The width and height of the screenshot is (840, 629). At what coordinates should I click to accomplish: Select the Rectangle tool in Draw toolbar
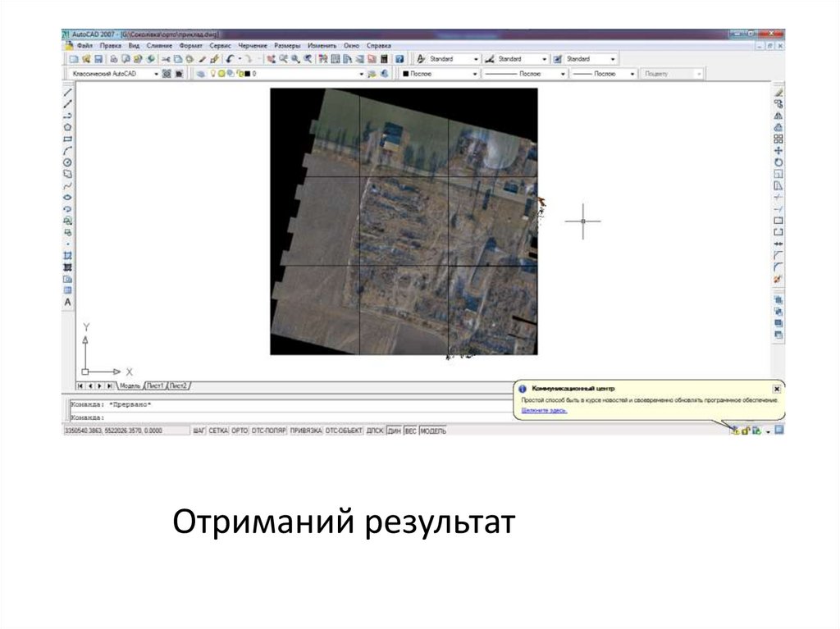(68, 139)
